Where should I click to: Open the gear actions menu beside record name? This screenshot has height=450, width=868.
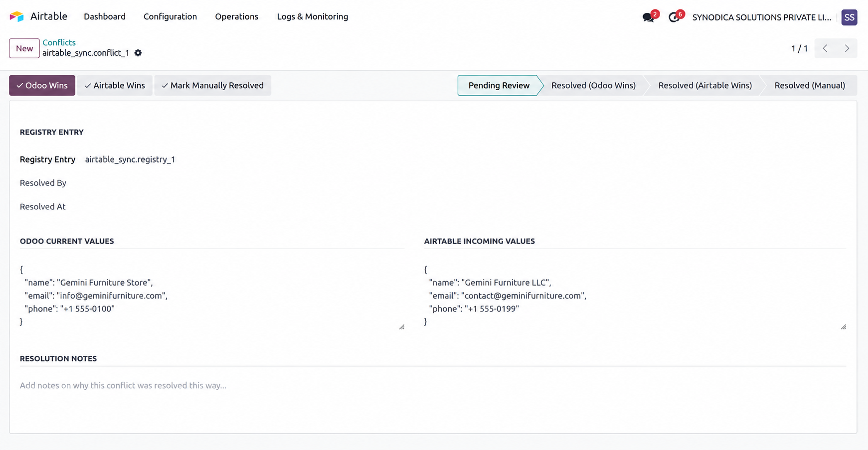(x=138, y=53)
